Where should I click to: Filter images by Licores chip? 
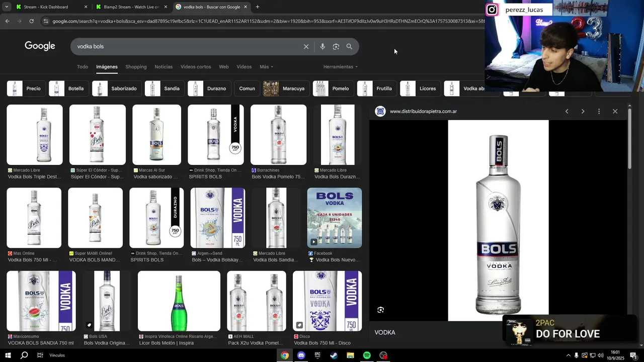[x=421, y=88]
